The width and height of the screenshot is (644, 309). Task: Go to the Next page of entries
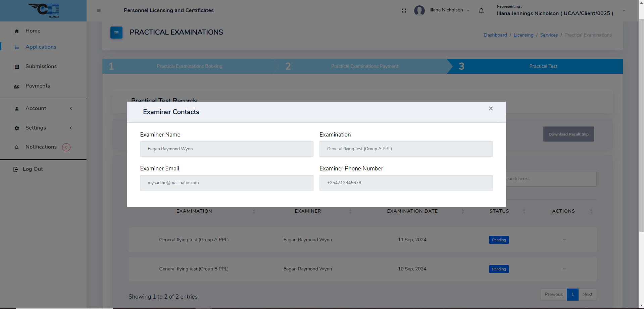pos(587,295)
